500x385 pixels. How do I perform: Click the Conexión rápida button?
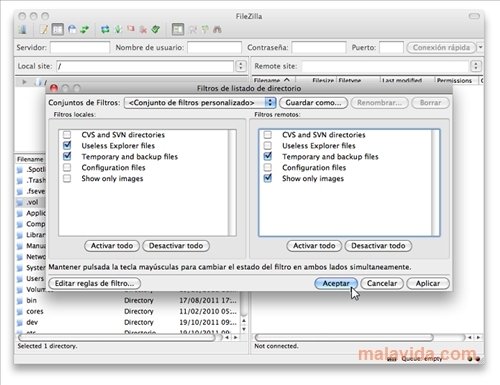tap(441, 48)
